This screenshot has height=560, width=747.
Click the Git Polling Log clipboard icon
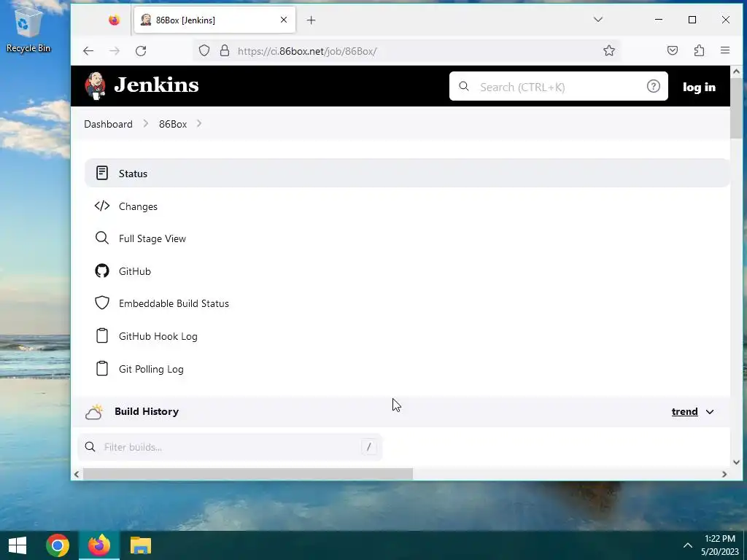102,368
